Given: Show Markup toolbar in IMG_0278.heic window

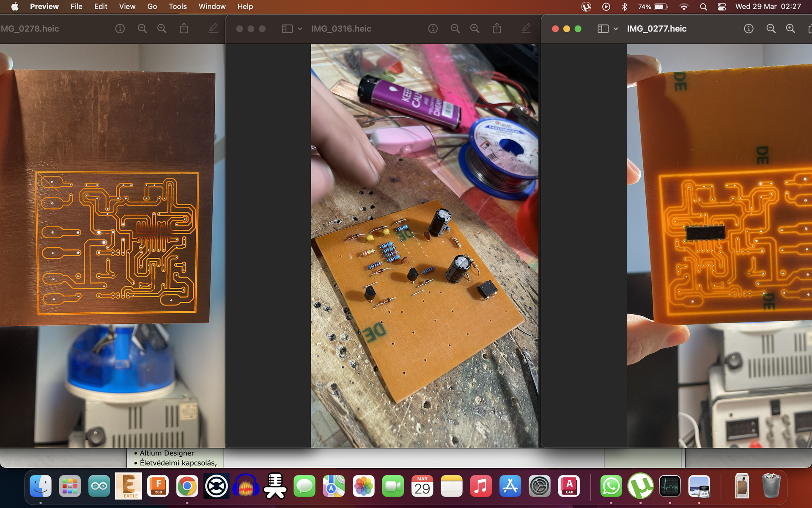Looking at the screenshot, I should 213,29.
